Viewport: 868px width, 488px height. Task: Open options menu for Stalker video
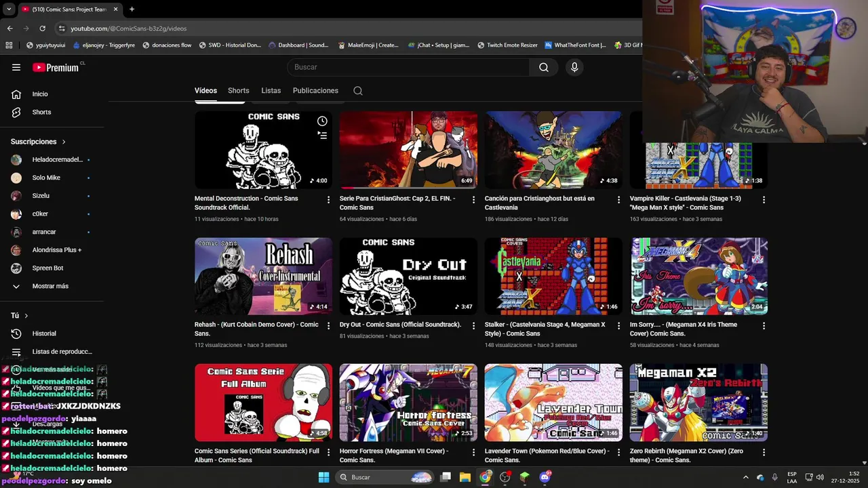click(618, 326)
